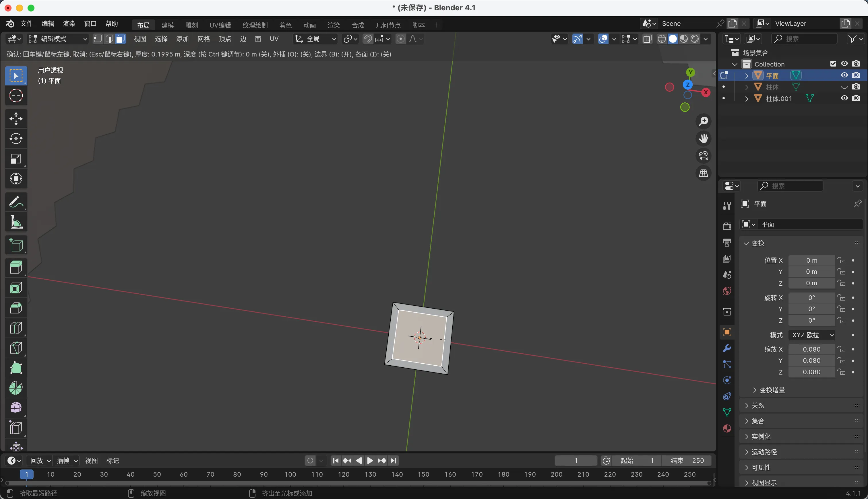Viewport: 868px width, 499px height.
Task: Open the 编辑模式 mode dropdown
Action: coord(58,39)
